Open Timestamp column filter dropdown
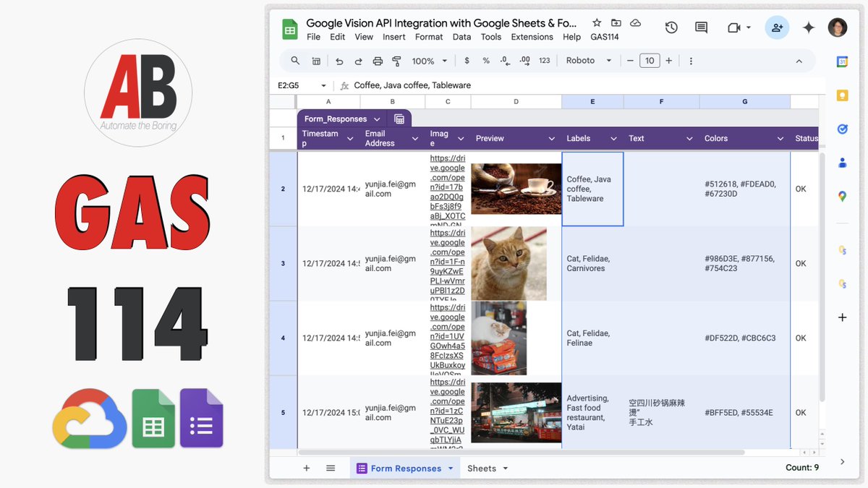The image size is (868, 488). 350,138
